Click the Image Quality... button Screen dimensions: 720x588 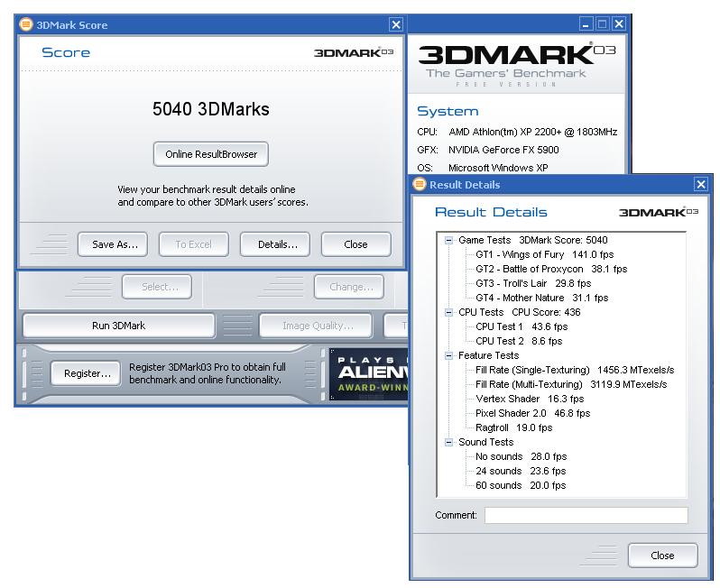coord(316,326)
